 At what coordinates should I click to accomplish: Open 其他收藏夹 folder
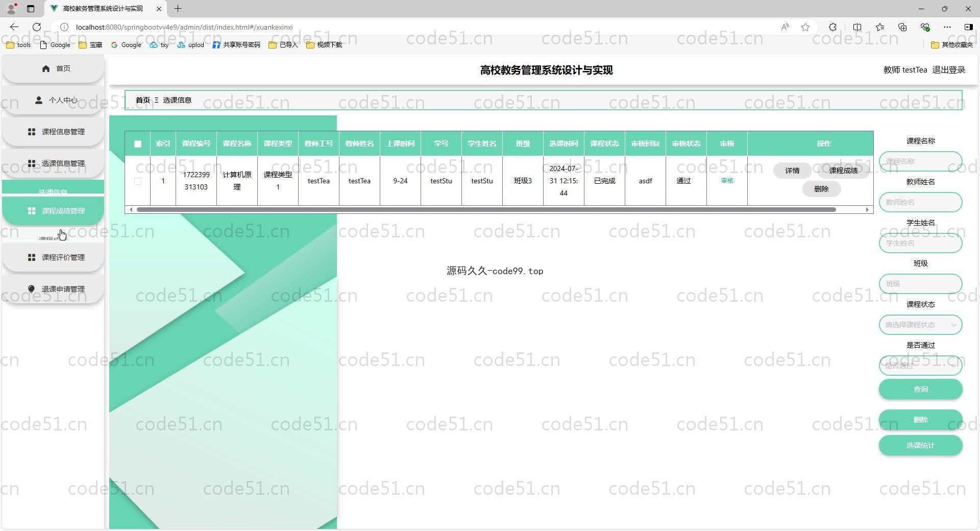coord(952,45)
